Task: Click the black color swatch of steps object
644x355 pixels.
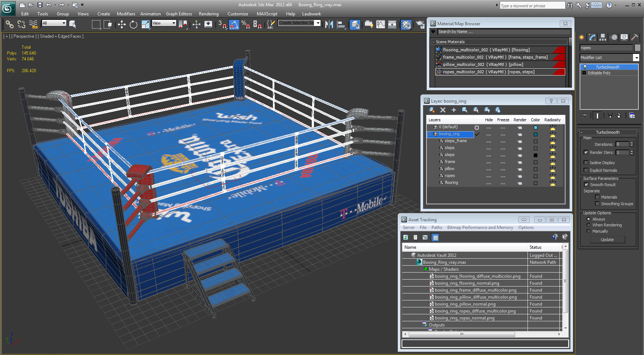Action: [x=536, y=155]
